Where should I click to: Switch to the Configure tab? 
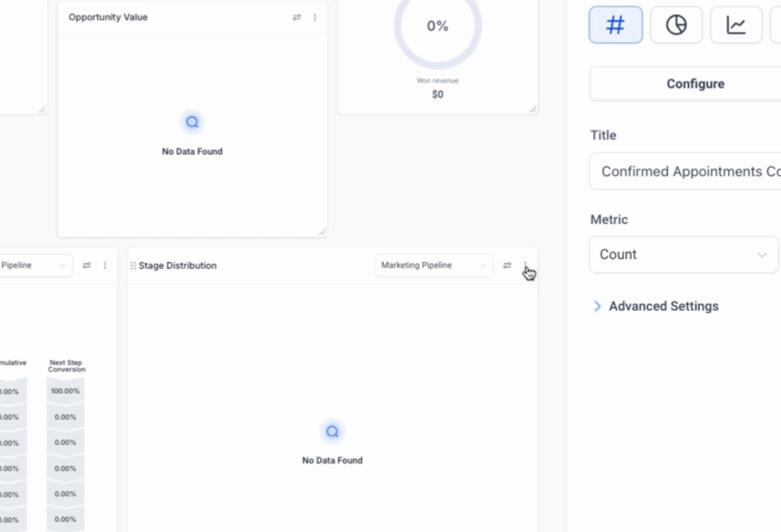[x=695, y=84]
